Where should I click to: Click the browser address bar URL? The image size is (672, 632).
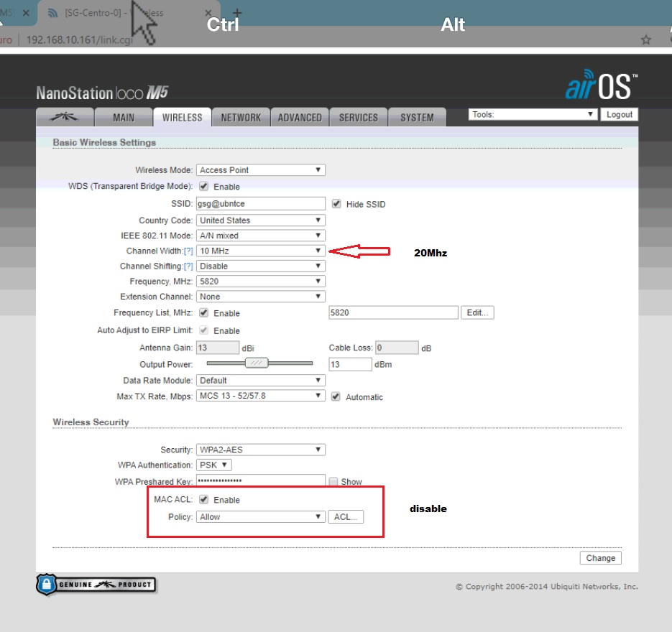pyautogui.click(x=80, y=39)
